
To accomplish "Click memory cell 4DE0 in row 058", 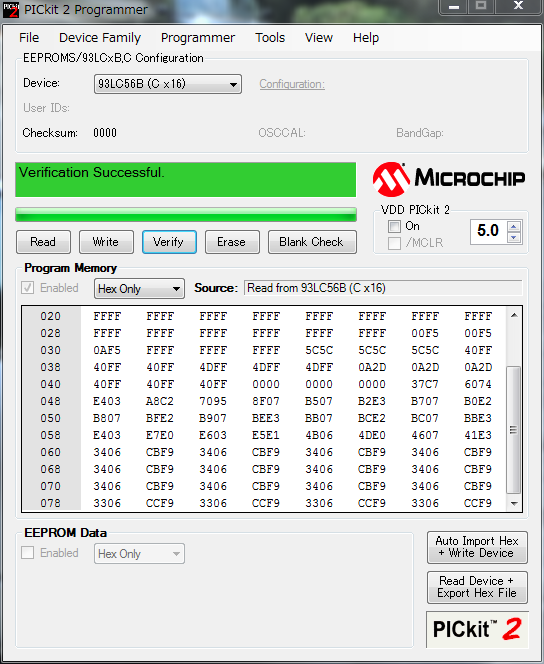I will click(x=372, y=435).
